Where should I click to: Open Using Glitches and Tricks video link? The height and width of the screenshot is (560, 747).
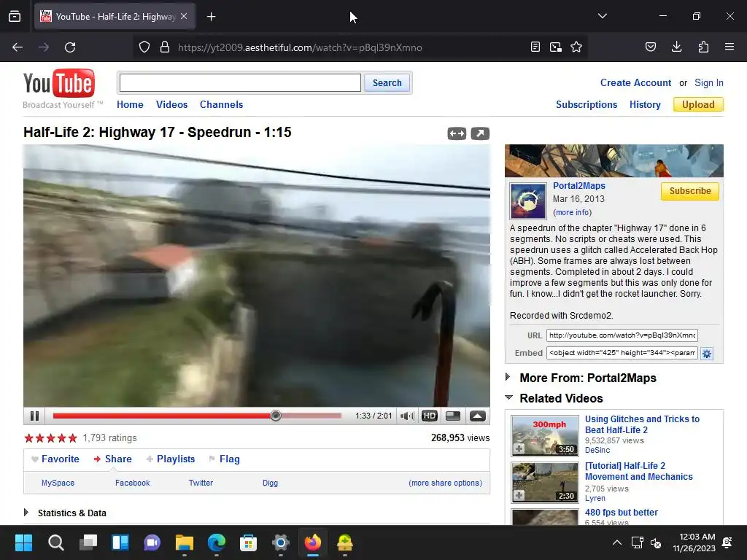(x=642, y=424)
